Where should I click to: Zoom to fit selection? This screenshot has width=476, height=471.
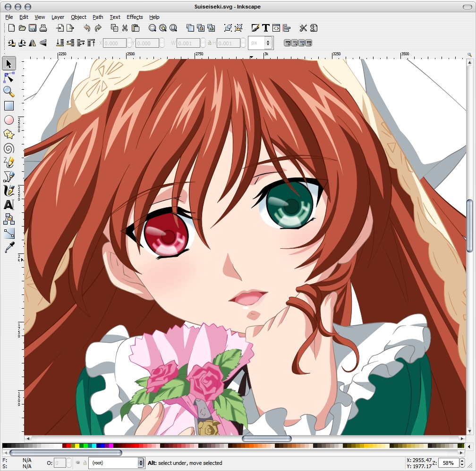[153, 28]
